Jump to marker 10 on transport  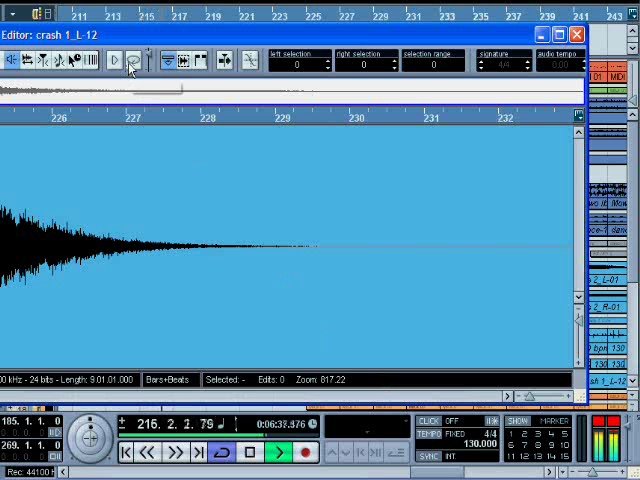565,445
